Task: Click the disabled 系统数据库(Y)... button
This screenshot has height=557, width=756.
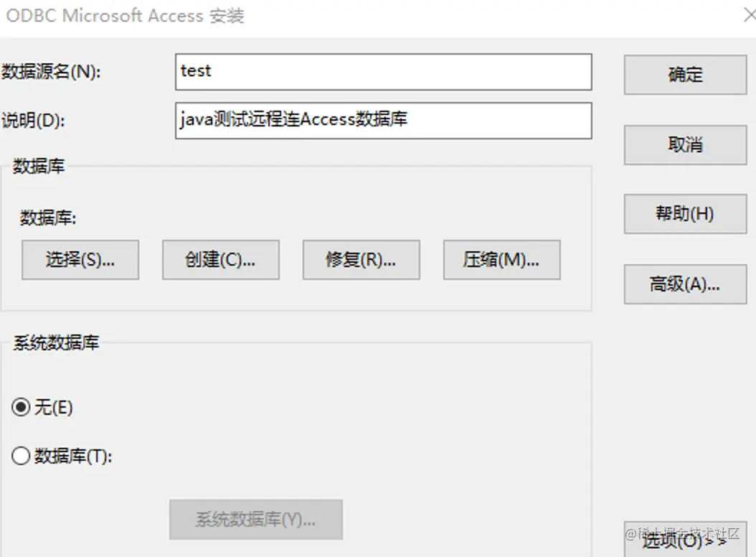Action: pos(256,520)
